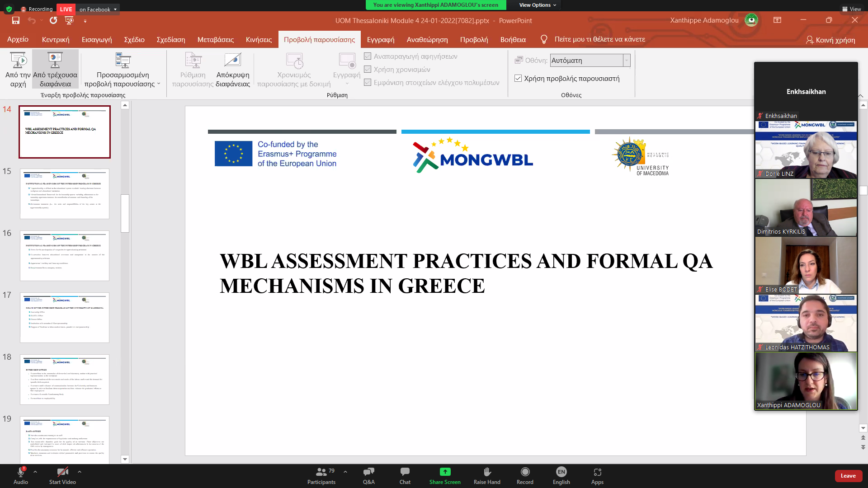Click the Raise Hand icon
Screen dimensions: 868x488
point(487,472)
